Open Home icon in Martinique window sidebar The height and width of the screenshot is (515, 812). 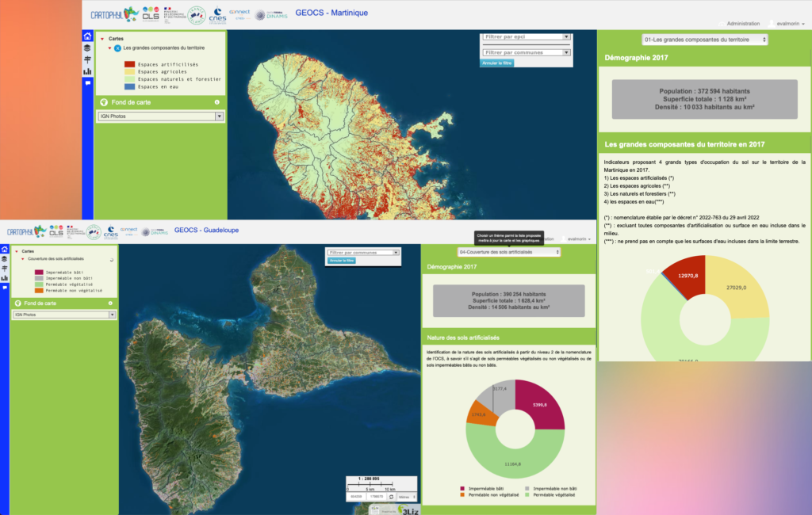coord(87,36)
